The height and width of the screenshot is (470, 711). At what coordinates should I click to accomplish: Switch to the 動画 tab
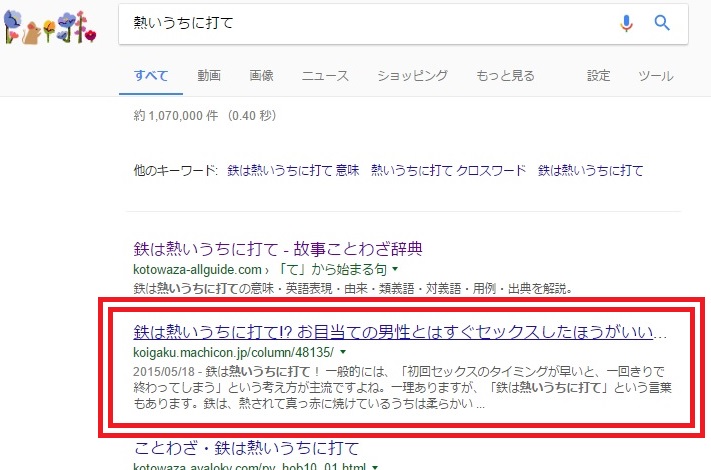209,75
